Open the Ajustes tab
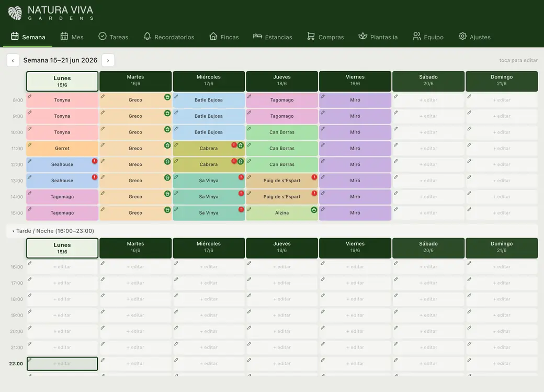This screenshot has height=392, width=544. click(x=474, y=37)
